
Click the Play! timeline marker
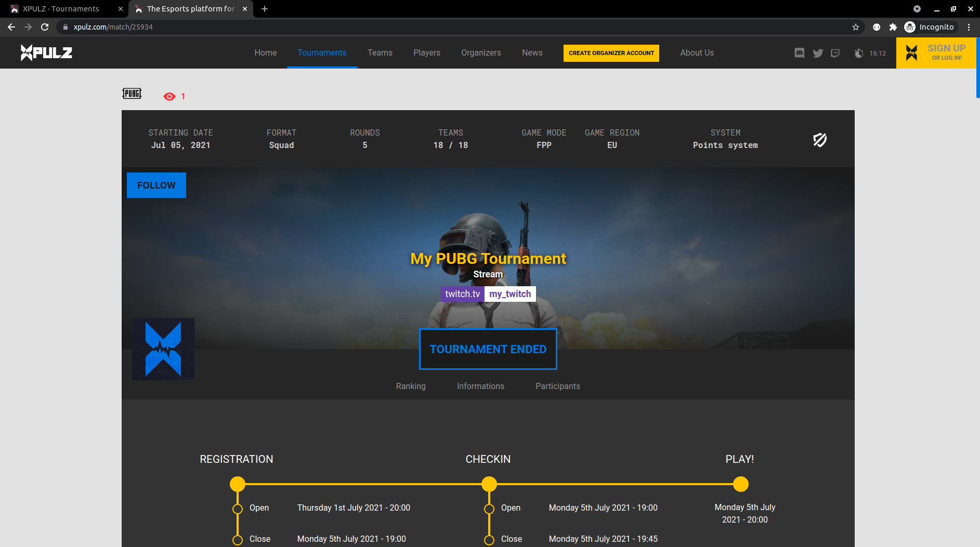pos(741,484)
